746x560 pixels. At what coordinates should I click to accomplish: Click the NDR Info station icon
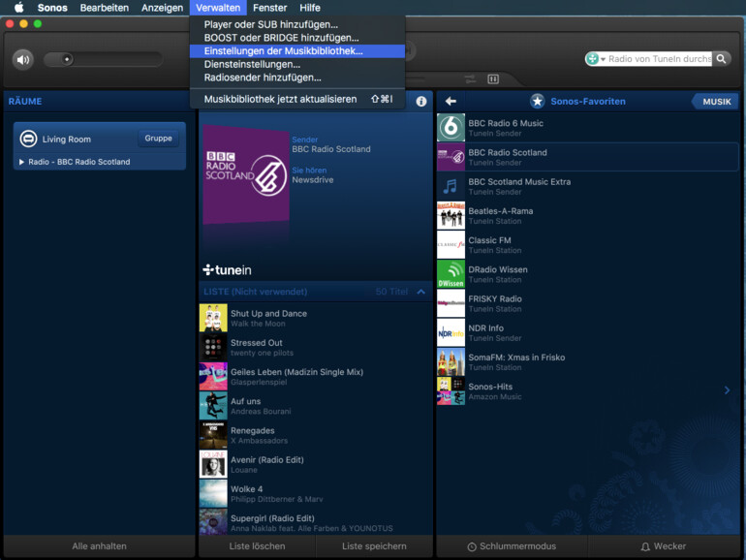tap(451, 332)
